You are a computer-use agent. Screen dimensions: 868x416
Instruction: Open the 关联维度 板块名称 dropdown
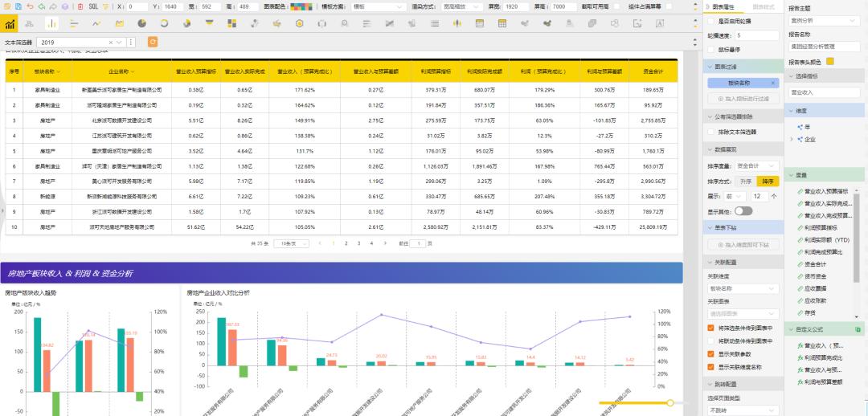click(x=743, y=289)
